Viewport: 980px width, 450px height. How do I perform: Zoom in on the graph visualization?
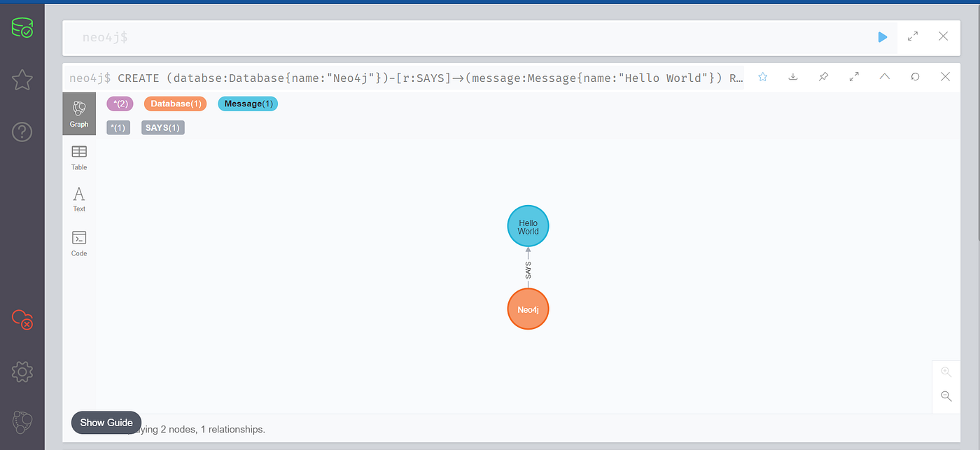coord(945,372)
